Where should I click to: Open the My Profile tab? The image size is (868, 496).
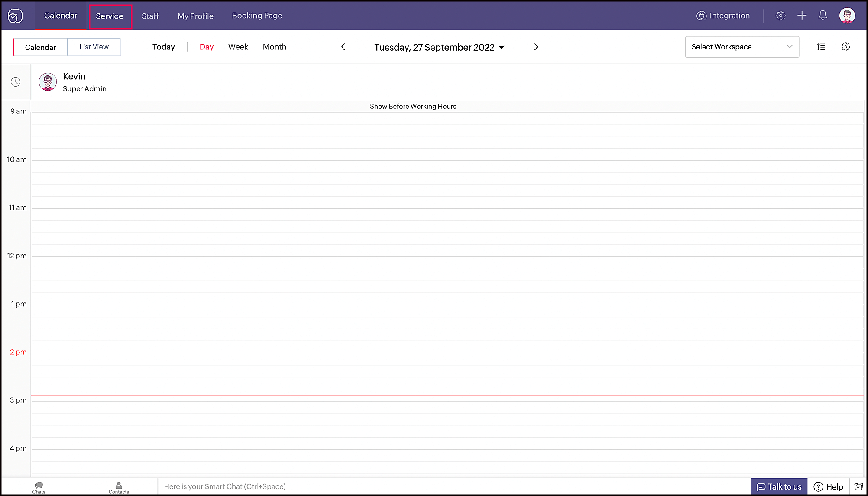(x=195, y=16)
